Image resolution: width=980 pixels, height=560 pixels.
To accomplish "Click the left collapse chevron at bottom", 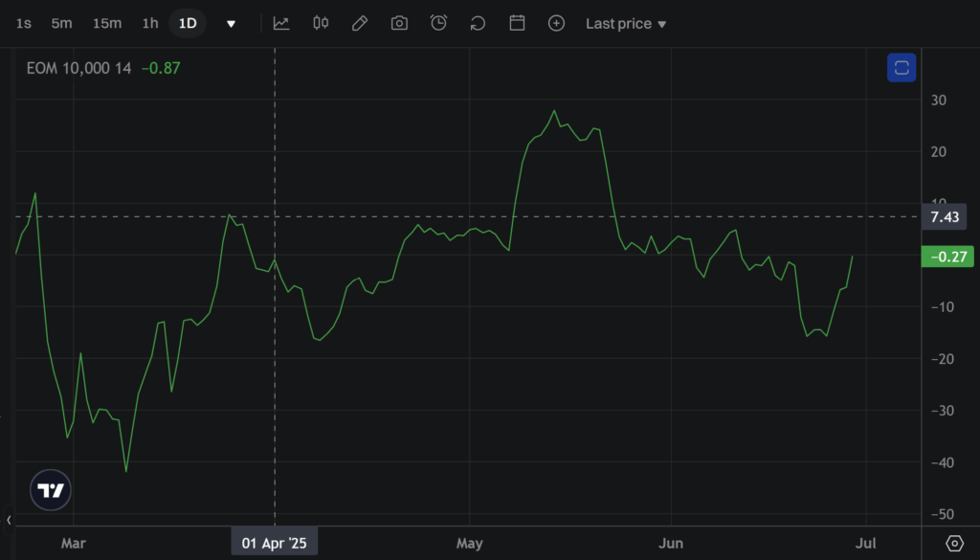I will [x=9, y=521].
